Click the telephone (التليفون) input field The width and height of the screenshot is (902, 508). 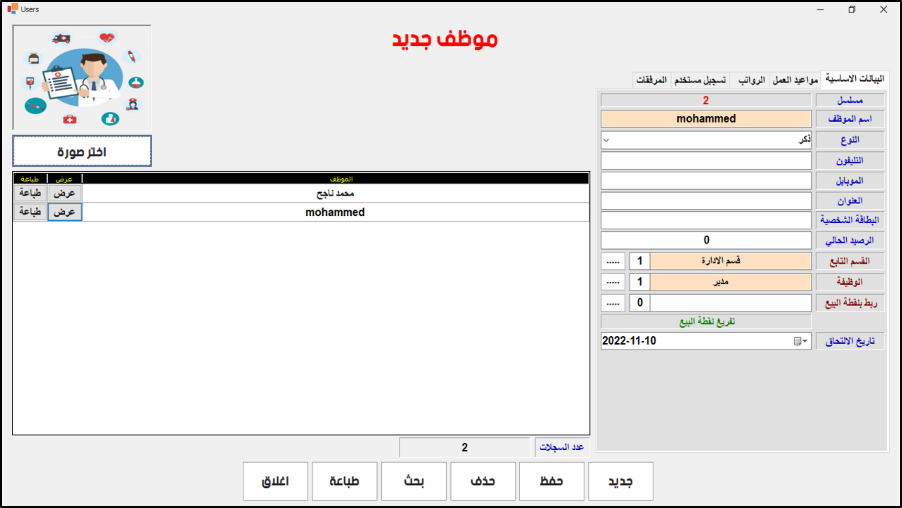coord(706,160)
